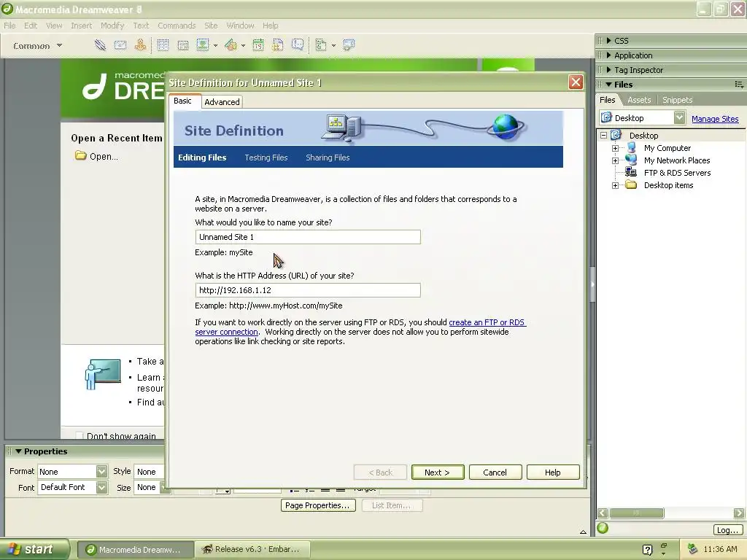Open the Templates dropdown arrow in toolbar

tap(333, 46)
